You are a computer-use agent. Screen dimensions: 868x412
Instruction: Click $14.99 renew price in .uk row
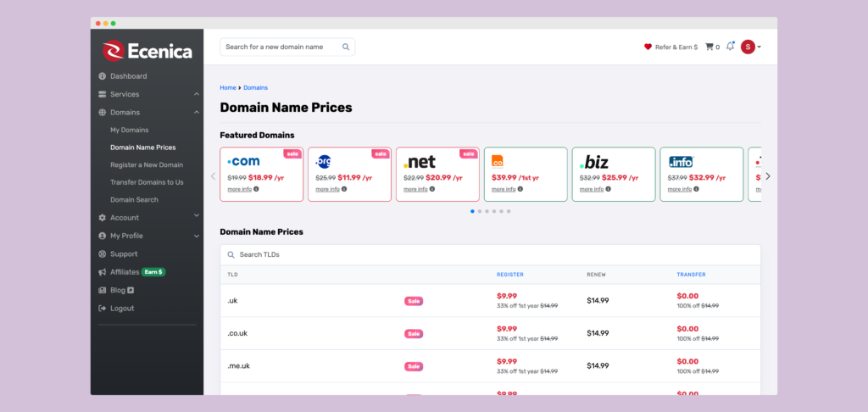(598, 301)
